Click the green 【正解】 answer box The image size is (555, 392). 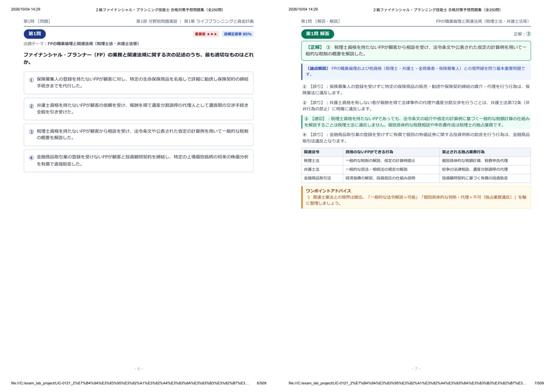[416, 50]
